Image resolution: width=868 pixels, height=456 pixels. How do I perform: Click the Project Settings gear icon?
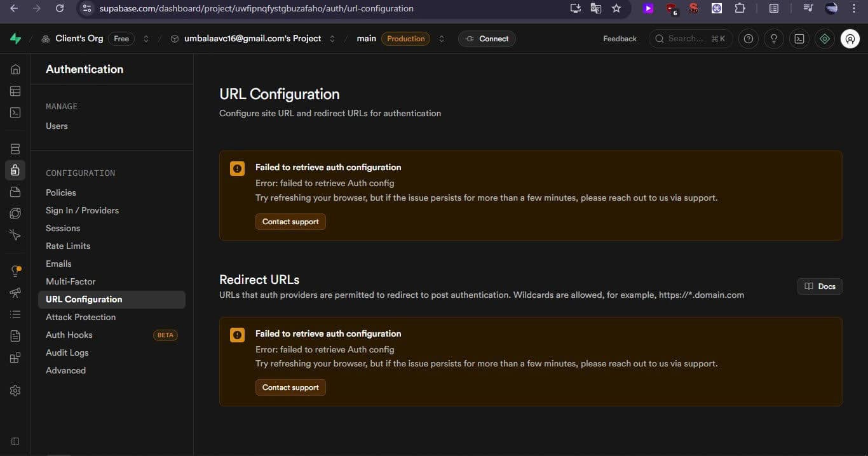click(x=15, y=391)
